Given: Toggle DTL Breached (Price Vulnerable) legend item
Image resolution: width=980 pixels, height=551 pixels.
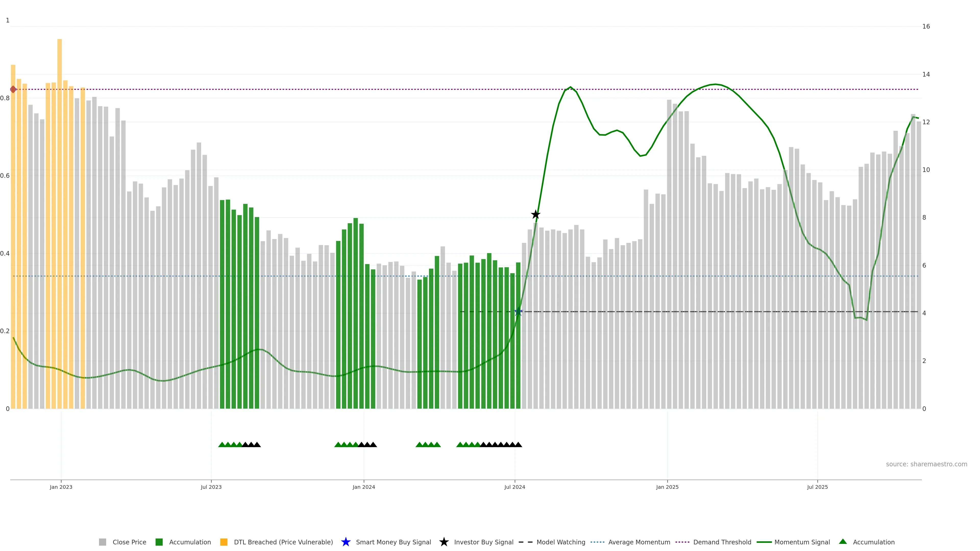Looking at the screenshot, I should 283,542.
